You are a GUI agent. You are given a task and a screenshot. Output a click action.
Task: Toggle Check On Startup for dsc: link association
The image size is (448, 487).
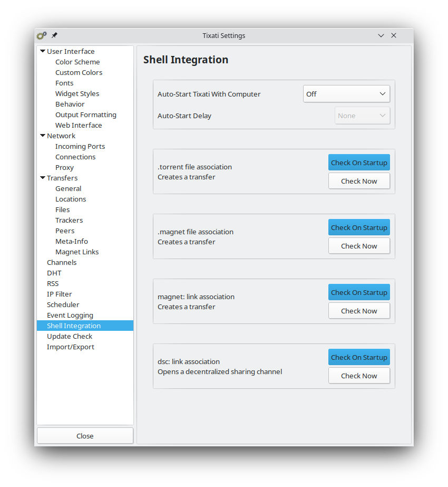pyautogui.click(x=359, y=357)
